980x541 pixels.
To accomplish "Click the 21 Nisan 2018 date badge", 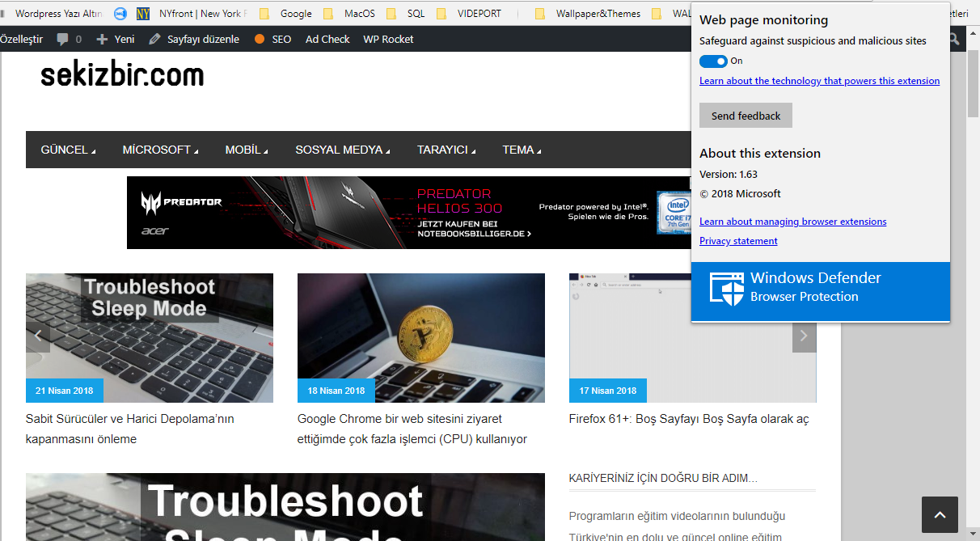I will (x=65, y=391).
